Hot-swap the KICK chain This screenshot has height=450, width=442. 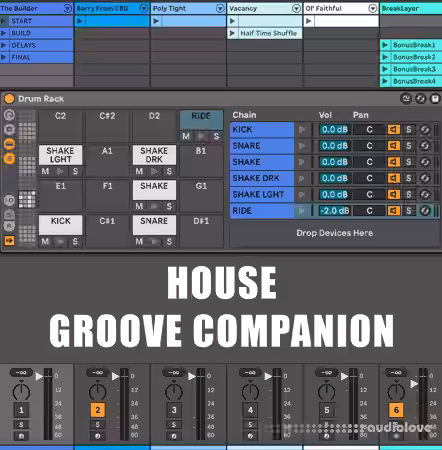click(425, 130)
